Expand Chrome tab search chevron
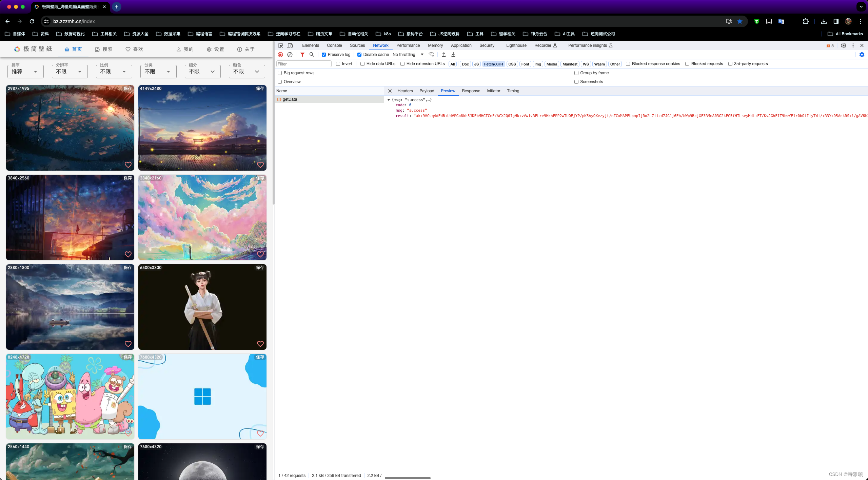The image size is (868, 480). pos(861,7)
